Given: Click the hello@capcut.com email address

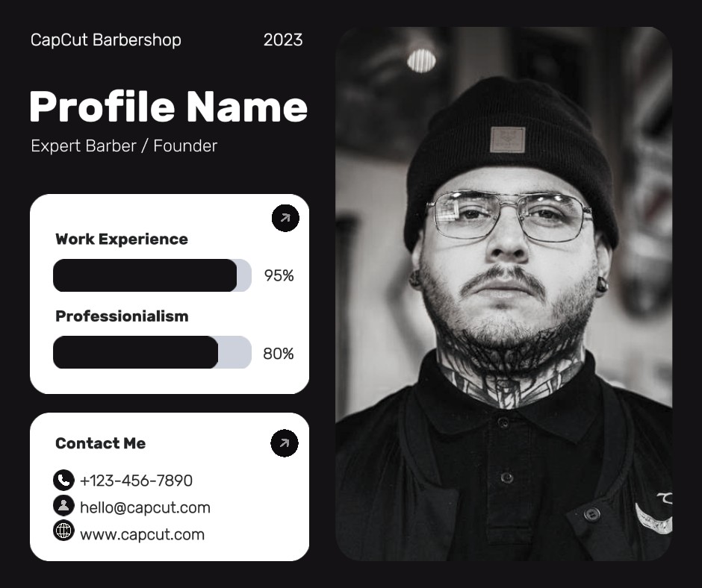Looking at the screenshot, I should click(x=145, y=507).
